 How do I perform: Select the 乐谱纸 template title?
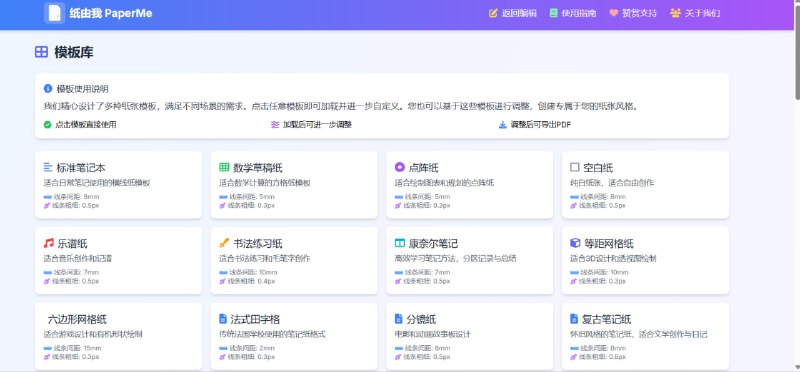coord(72,243)
